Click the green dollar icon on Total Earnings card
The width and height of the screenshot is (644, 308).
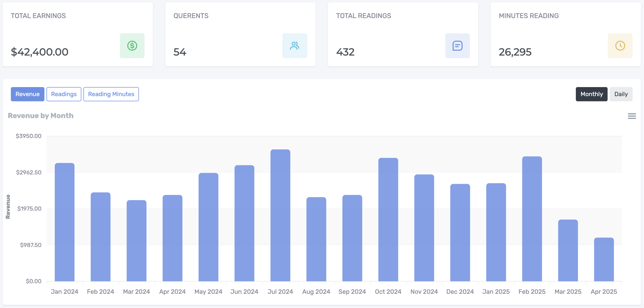132,46
